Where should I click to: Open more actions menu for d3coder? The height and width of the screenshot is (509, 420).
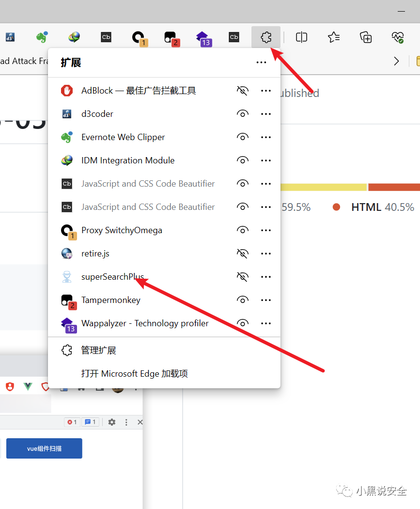(x=266, y=114)
